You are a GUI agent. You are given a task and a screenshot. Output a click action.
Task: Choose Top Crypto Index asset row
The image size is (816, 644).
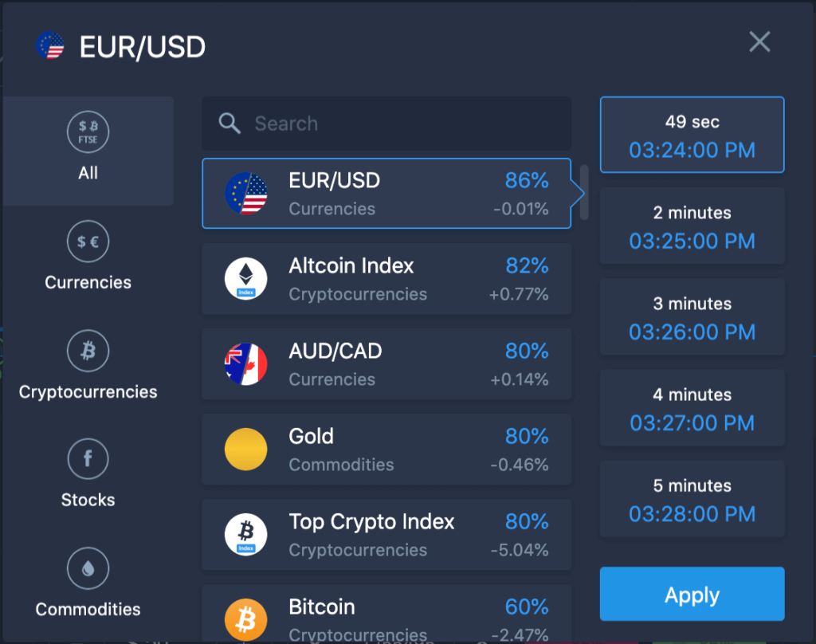click(x=386, y=535)
